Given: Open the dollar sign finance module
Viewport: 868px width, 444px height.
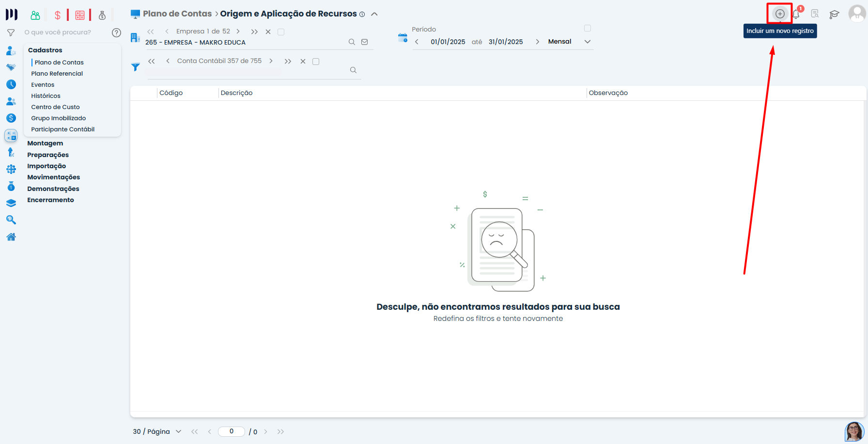Looking at the screenshot, I should [x=58, y=16].
